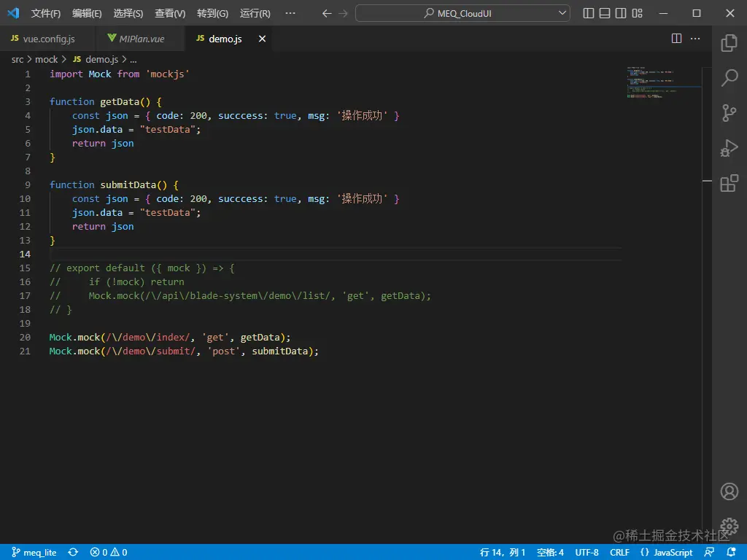Open the 选择(S) menu
Viewport: 747px width, 560px height.
click(128, 13)
